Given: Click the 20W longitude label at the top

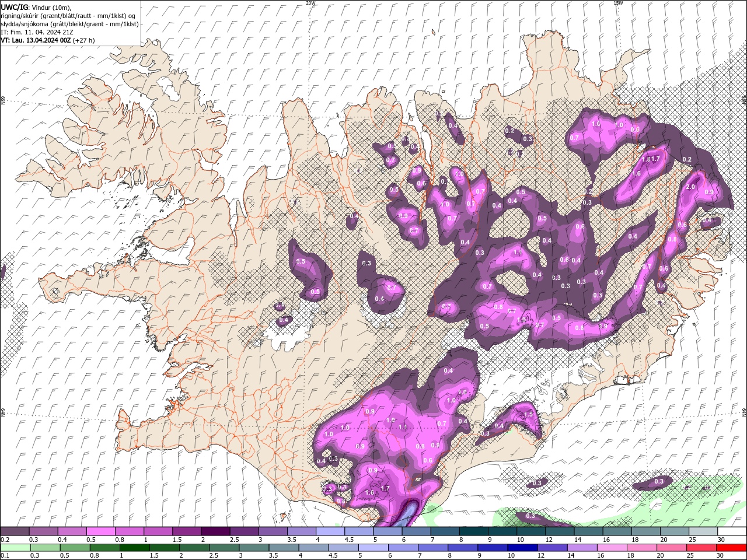Looking at the screenshot, I should [x=310, y=3].
